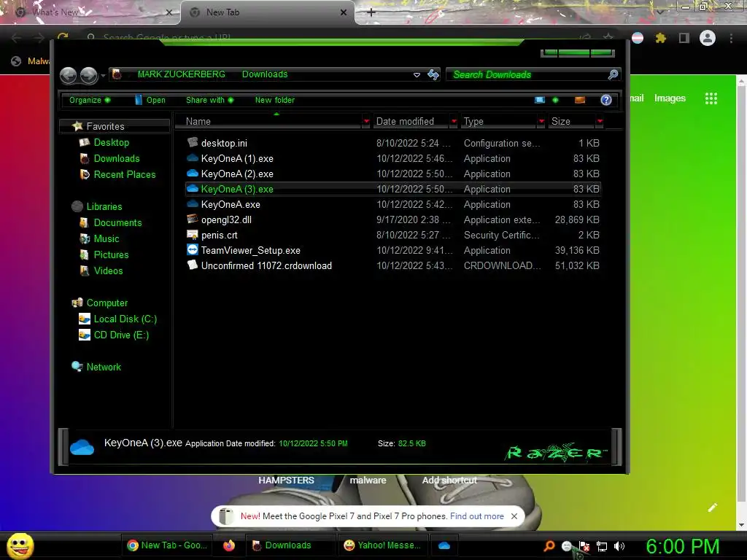Open Local Disk (C:) in sidebar
The height and width of the screenshot is (560, 747).
click(x=125, y=319)
